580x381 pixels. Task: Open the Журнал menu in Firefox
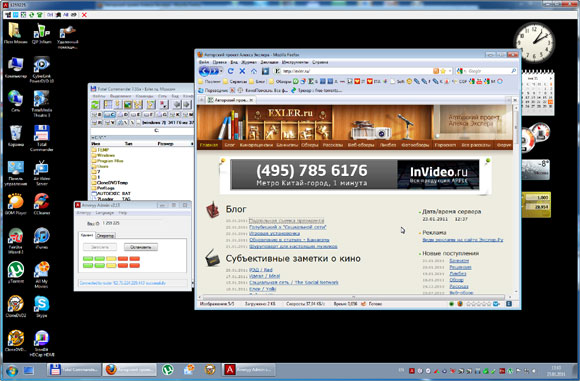[x=249, y=62]
